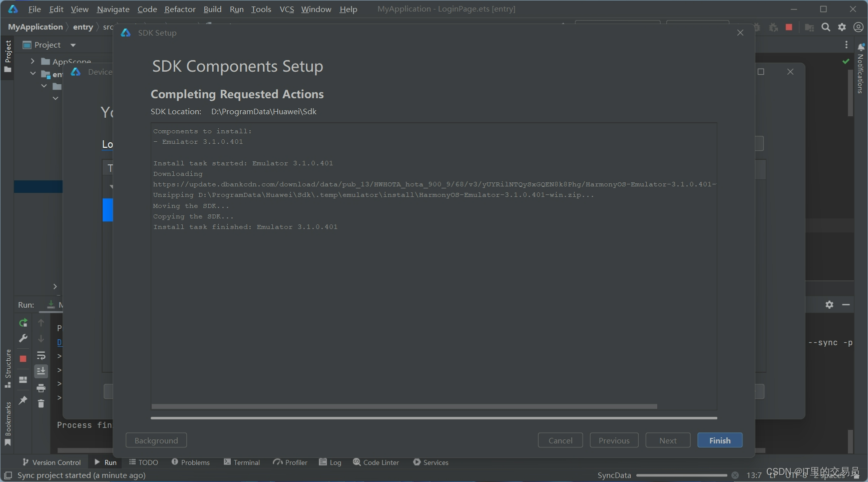Click the account profile icon

coord(858,27)
